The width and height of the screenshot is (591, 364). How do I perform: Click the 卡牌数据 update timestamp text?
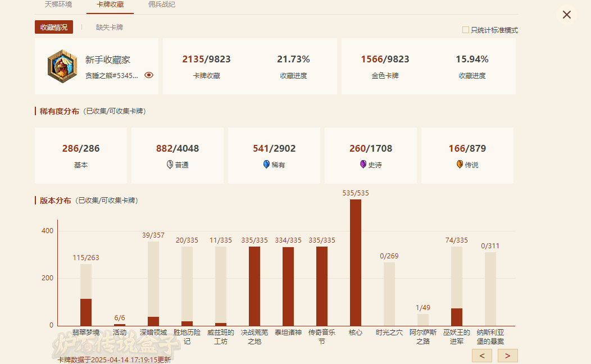(114, 360)
